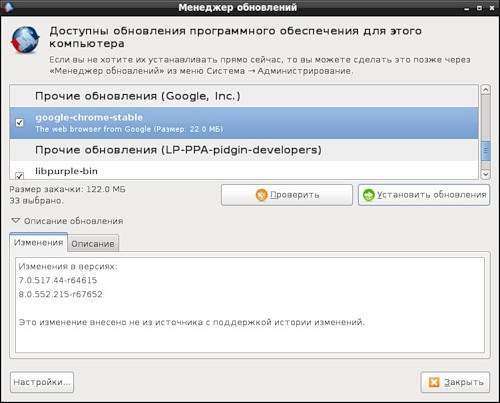Toggle the libpurple-bin checkbox
500x403 pixels.
tap(20, 175)
